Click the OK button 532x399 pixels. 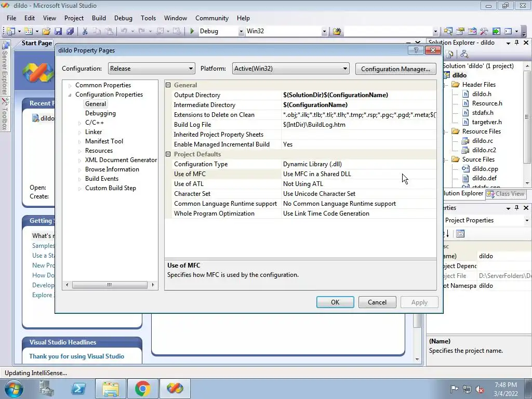(335, 302)
